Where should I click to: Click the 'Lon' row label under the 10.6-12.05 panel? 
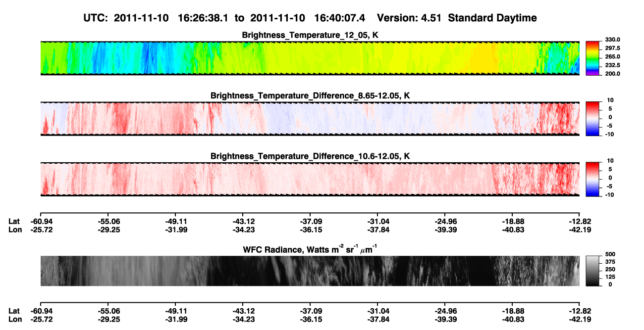(x=15, y=229)
